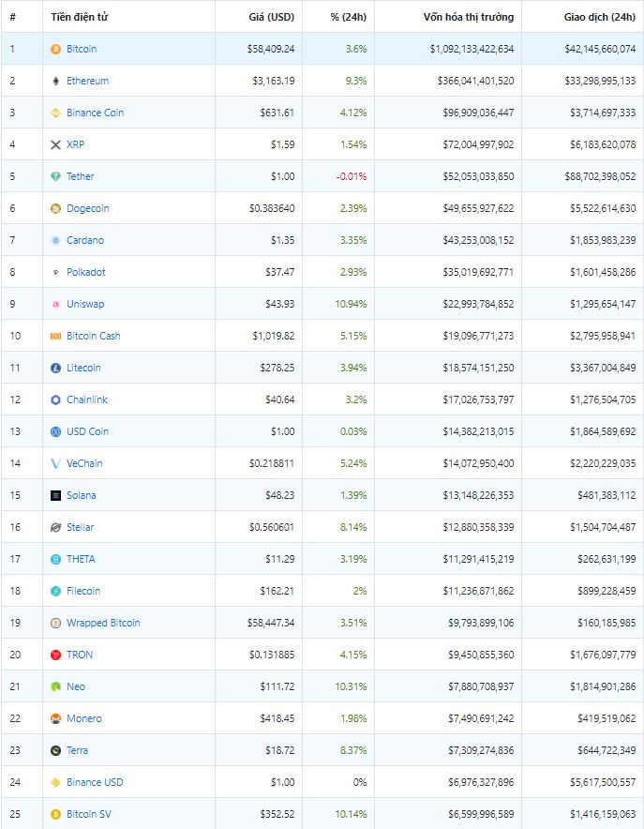Open the Stellar coin link
The image size is (644, 829).
click(81, 527)
